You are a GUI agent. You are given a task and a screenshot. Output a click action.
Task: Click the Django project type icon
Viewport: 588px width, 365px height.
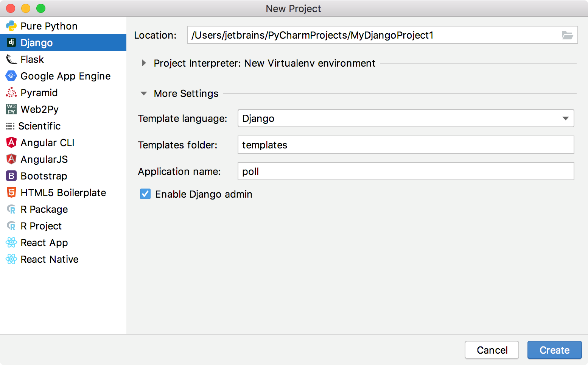pos(11,42)
